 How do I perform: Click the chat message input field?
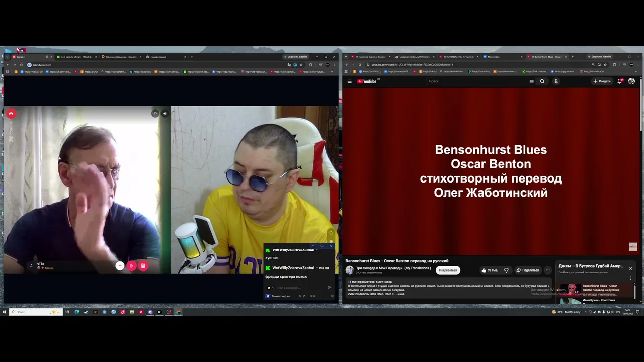300,288
